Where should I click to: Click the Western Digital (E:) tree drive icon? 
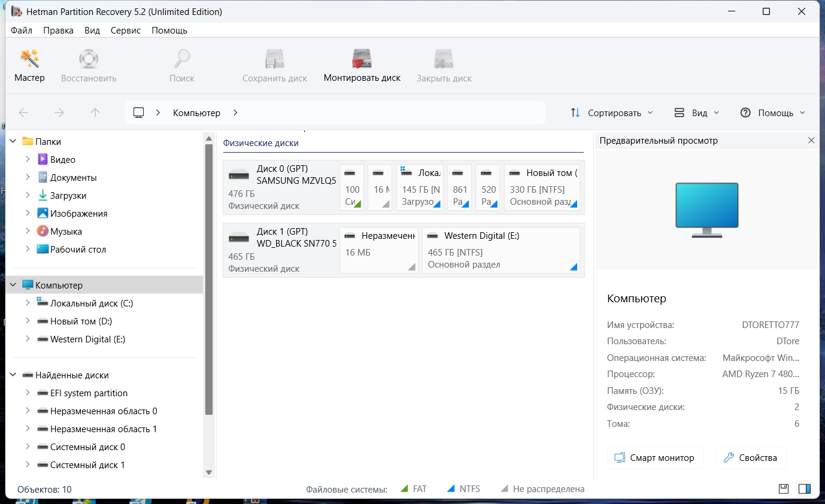point(43,339)
